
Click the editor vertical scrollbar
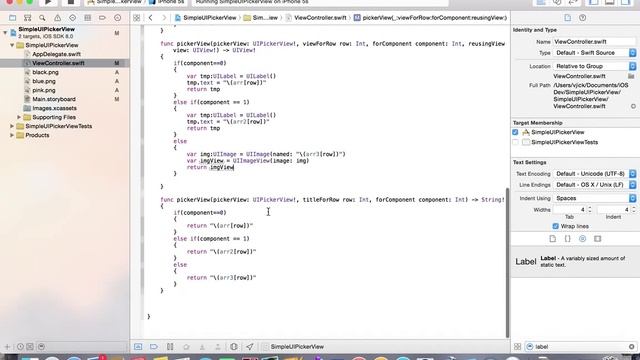pyautogui.click(x=508, y=263)
